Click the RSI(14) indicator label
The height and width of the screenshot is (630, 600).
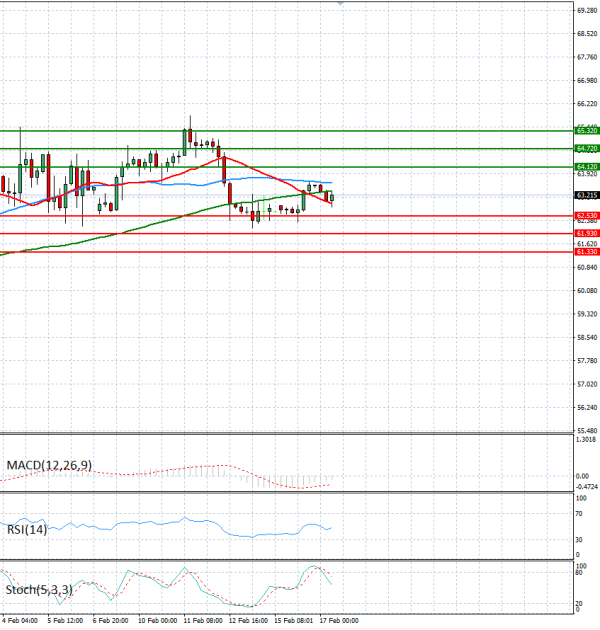27,529
